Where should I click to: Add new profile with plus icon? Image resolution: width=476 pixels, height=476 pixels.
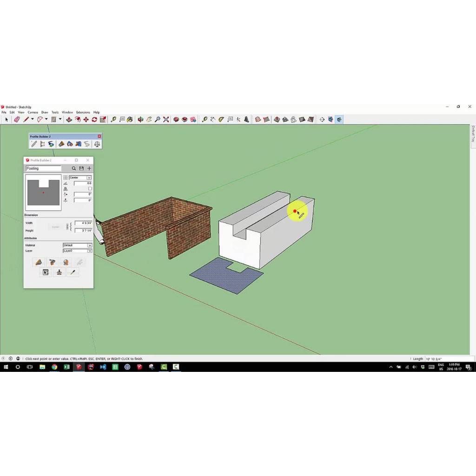tap(89, 168)
